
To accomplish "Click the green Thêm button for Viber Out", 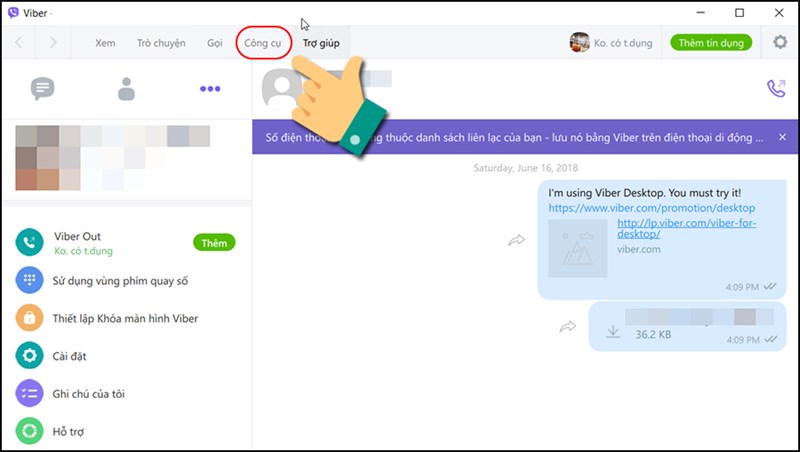I will click(x=214, y=243).
